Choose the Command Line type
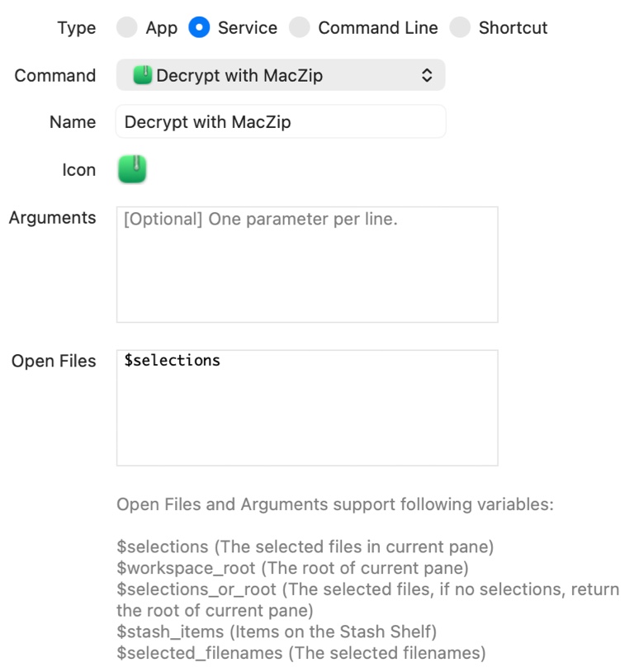Screen dimensions: 634x672 coord(299,27)
